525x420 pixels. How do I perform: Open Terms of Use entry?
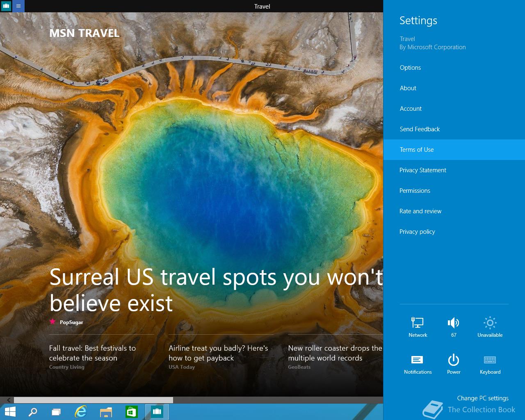tap(454, 150)
